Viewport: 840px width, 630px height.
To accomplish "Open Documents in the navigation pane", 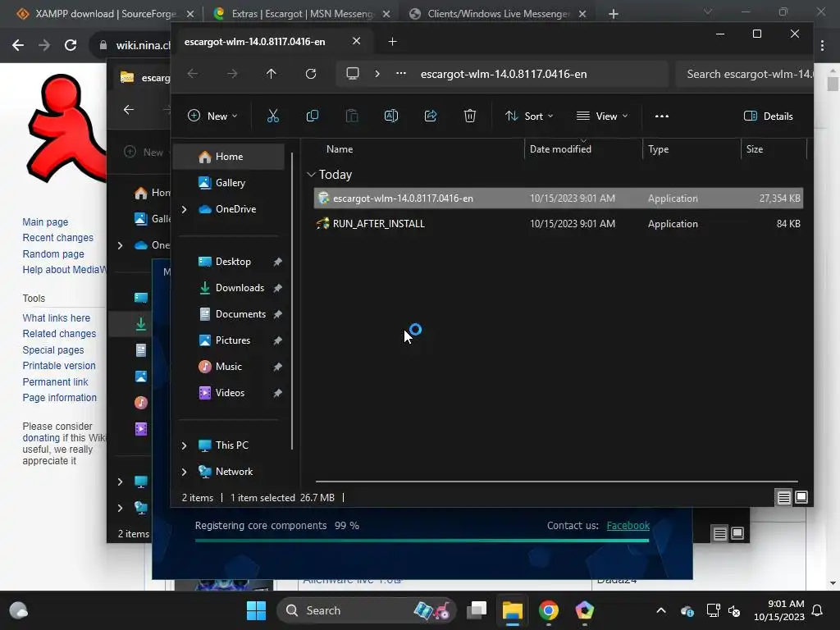I will pyautogui.click(x=240, y=314).
